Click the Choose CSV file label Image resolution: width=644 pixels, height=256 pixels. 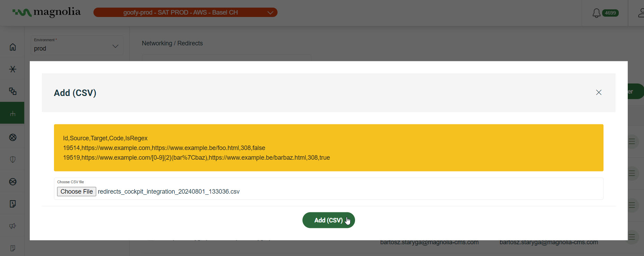coord(71,182)
